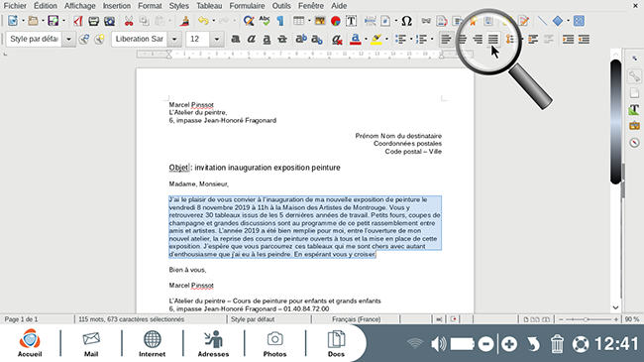The width and height of the screenshot is (644, 362).
Task: Open the Tableau menu
Action: pos(209,6)
